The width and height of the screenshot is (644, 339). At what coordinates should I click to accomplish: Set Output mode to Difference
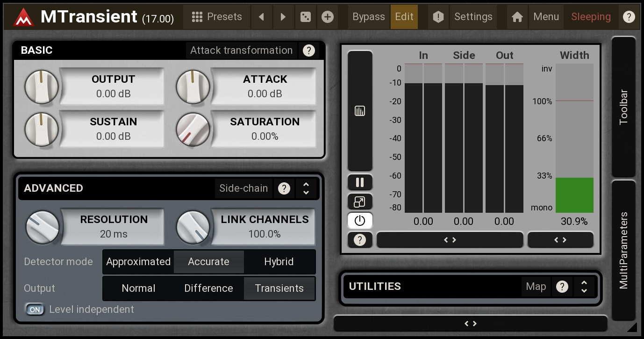[208, 289]
